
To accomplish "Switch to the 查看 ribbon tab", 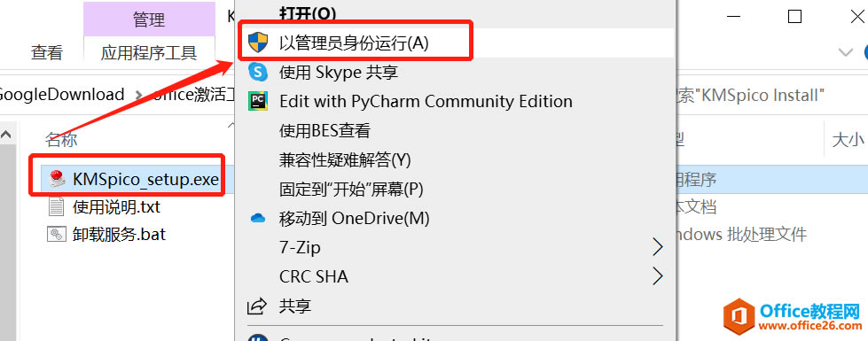I will click(47, 52).
